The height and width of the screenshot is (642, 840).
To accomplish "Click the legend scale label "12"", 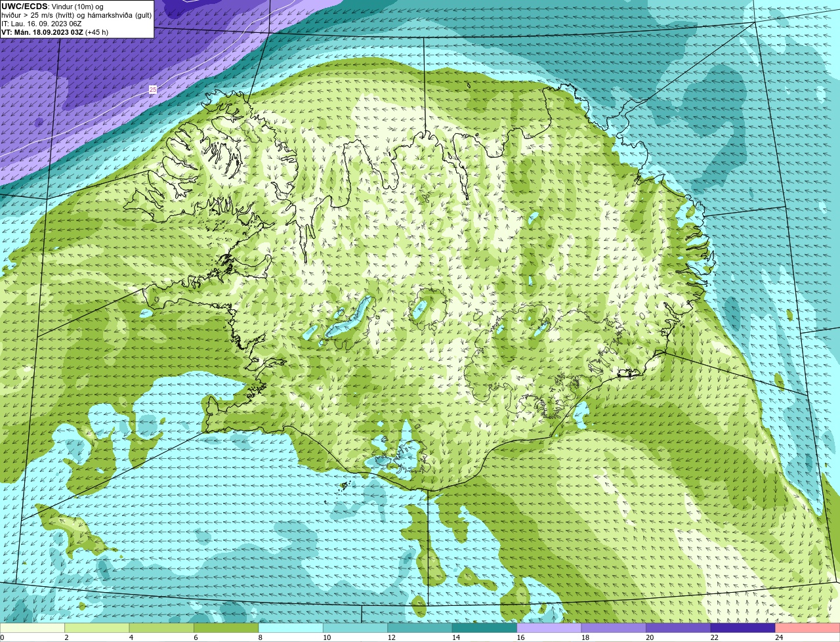I will point(391,637).
